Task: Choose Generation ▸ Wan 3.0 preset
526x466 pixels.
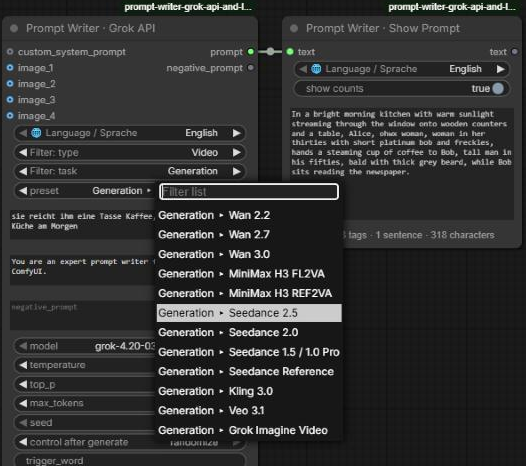Action: point(249,254)
